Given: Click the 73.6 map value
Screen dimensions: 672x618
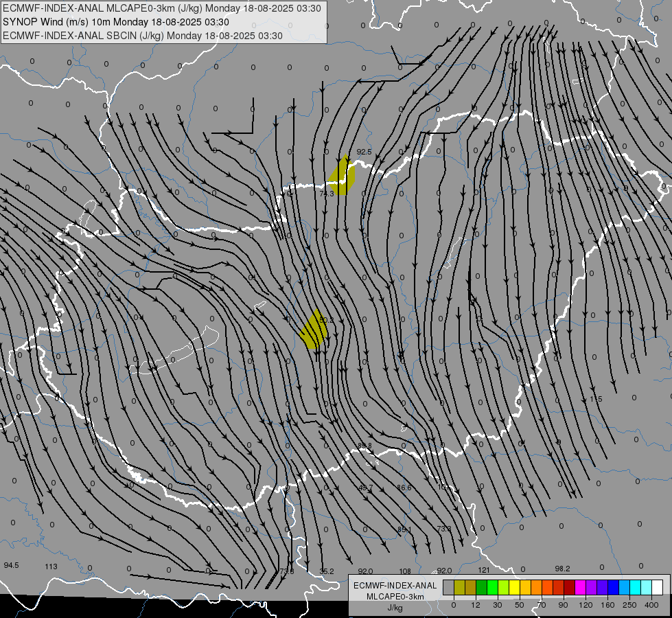Looking at the screenshot, I should click(x=287, y=571).
